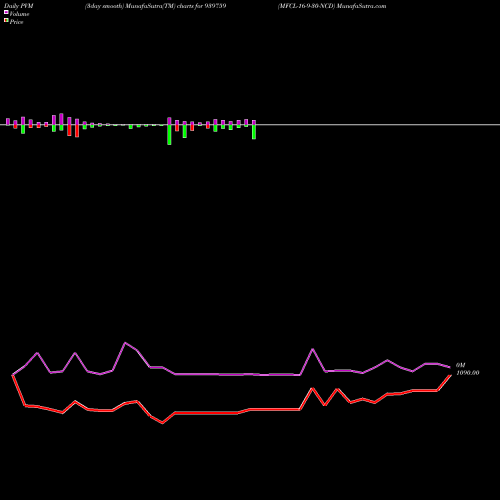Screen dimensions: 500x500
Task: Click the highest peak of the magenta volume line
Action: [125, 343]
